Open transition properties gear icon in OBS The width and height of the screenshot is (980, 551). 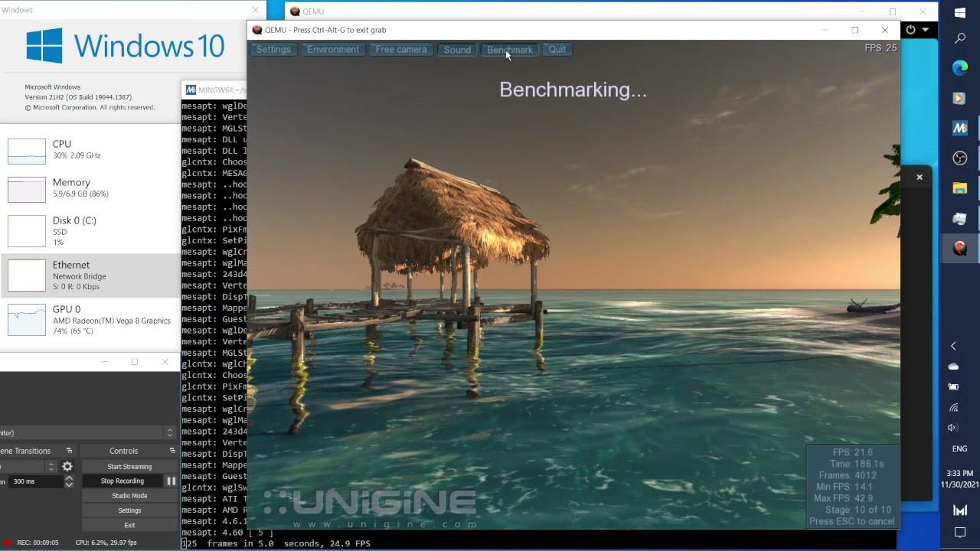coord(67,466)
